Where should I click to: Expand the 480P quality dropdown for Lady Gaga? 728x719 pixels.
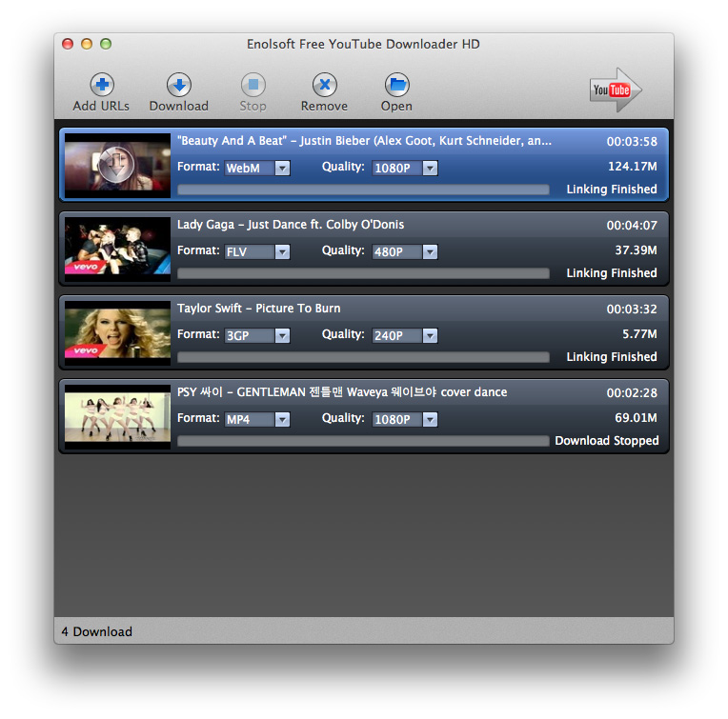[x=404, y=251]
